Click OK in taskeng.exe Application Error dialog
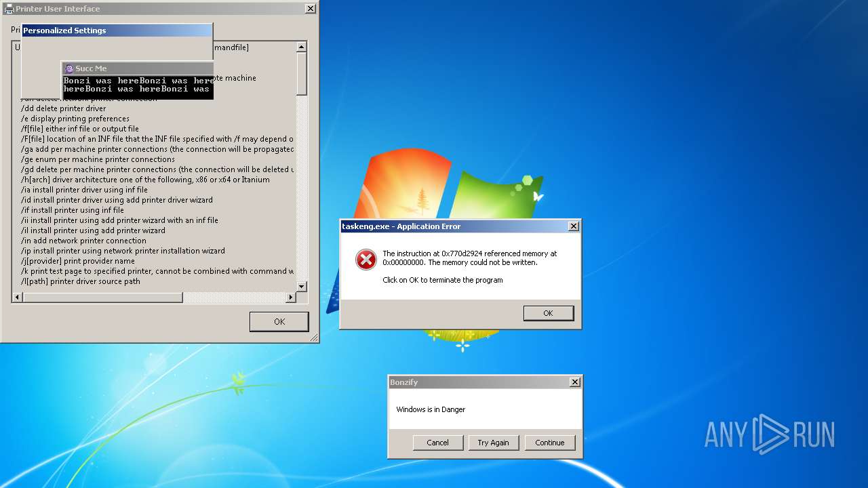 [548, 313]
